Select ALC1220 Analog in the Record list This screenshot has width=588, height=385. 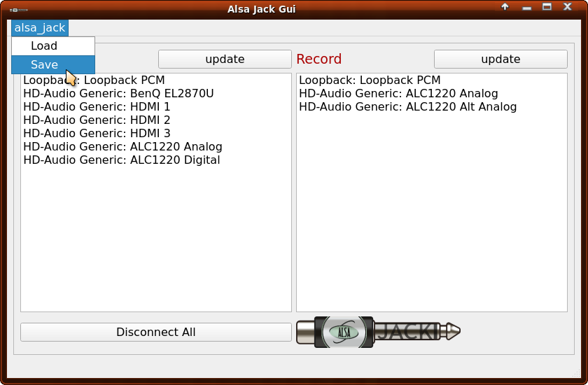pos(398,94)
